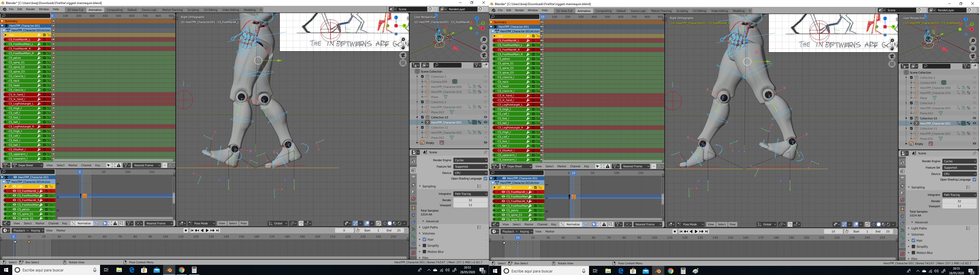The width and height of the screenshot is (980, 275).
Task: Expand the Light Paths section in left properties panel
Action: [x=430, y=228]
